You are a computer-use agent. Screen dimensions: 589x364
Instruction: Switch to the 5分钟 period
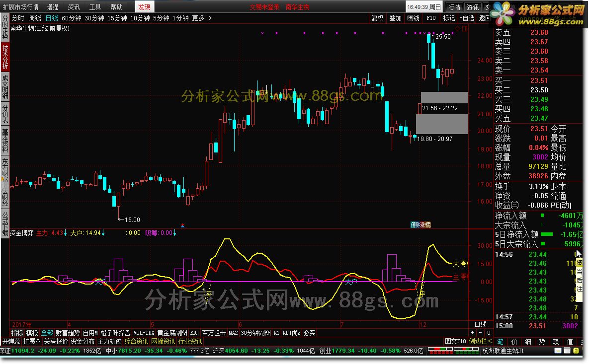[x=161, y=18]
